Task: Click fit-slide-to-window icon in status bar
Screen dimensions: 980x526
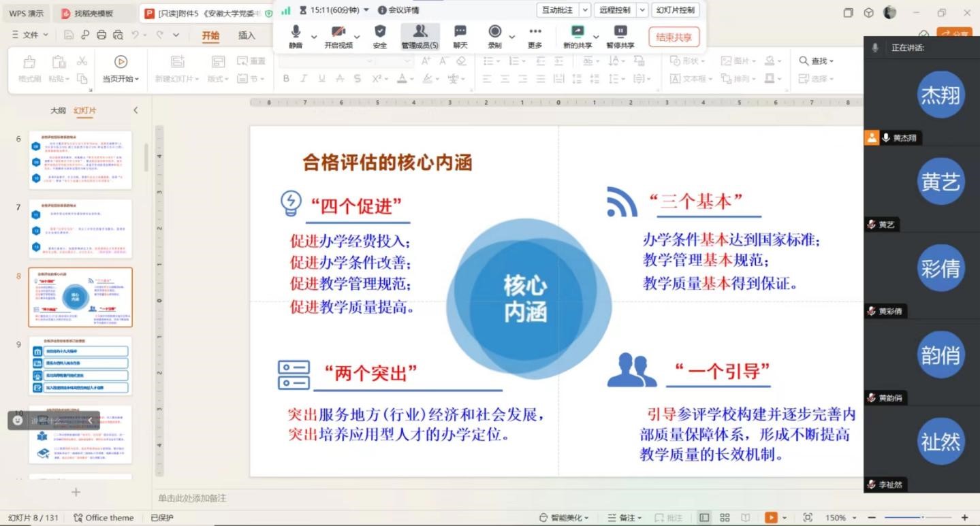Action: 808,518
